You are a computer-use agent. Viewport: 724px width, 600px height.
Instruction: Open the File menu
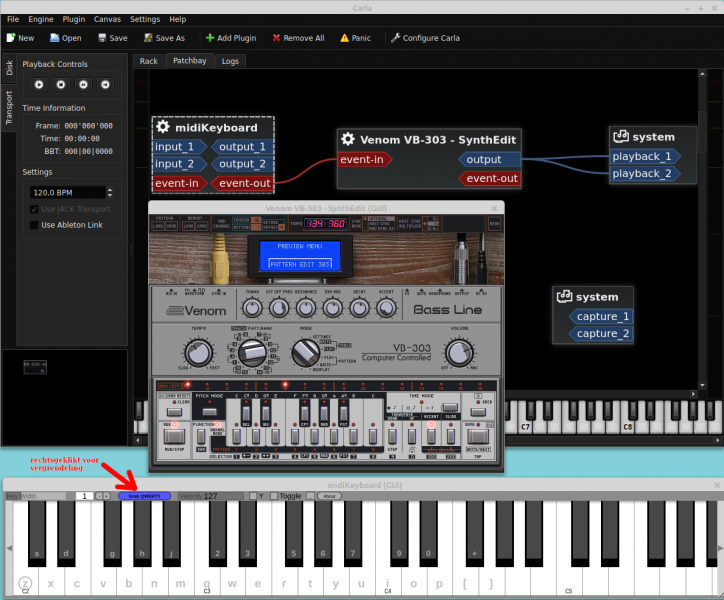click(13, 19)
